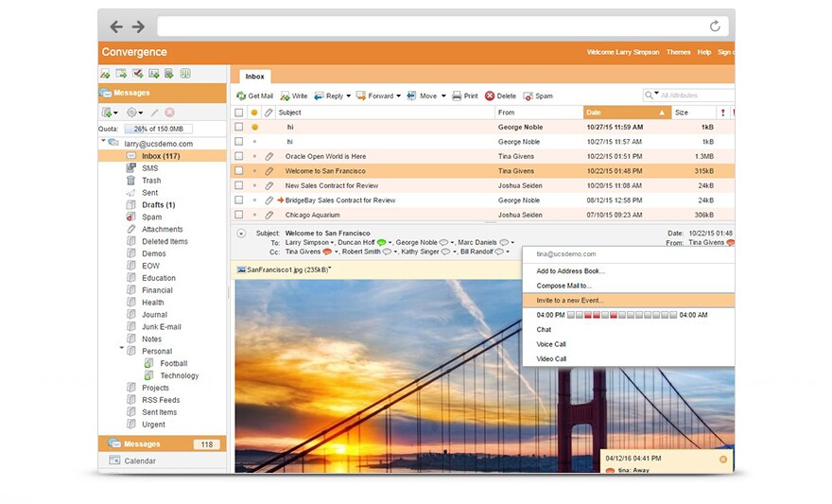Screen dimensions: 832x504
Task: Sort messages by the From column header
Action: (x=539, y=113)
